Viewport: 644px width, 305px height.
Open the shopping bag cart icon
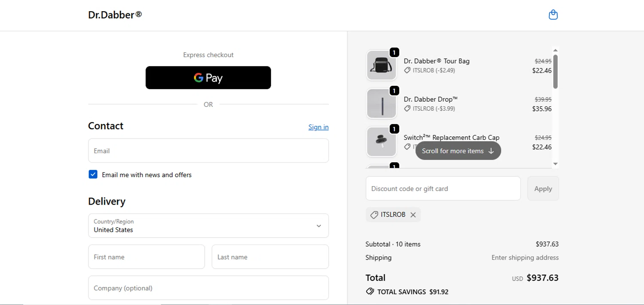(553, 15)
